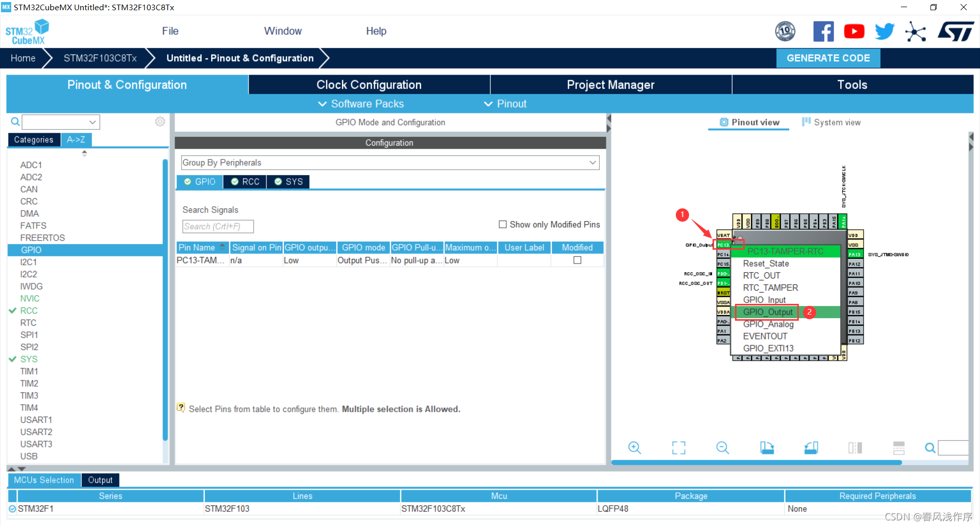Image resolution: width=980 pixels, height=526 pixels.
Task: Rotate the chip view counter-clockwise
Action: (811, 448)
